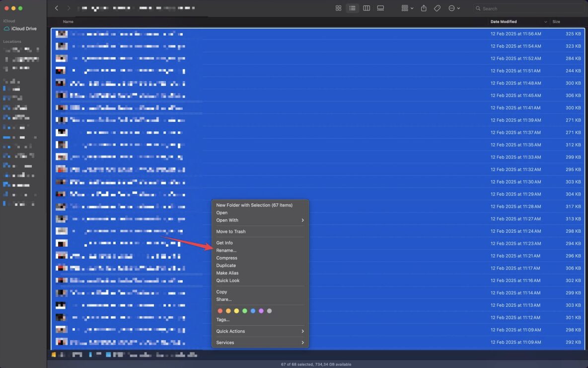Choose Rename… from the context menu
This screenshot has height=368, width=588.
(226, 251)
